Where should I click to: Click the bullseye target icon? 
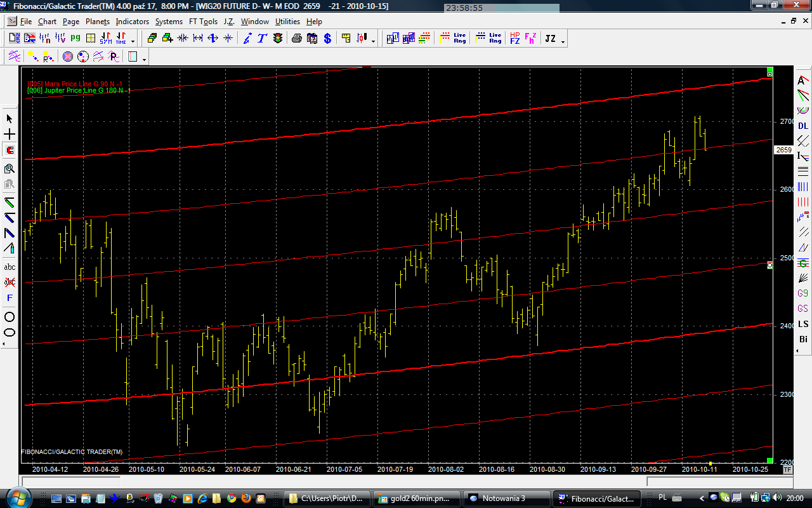[x=68, y=57]
